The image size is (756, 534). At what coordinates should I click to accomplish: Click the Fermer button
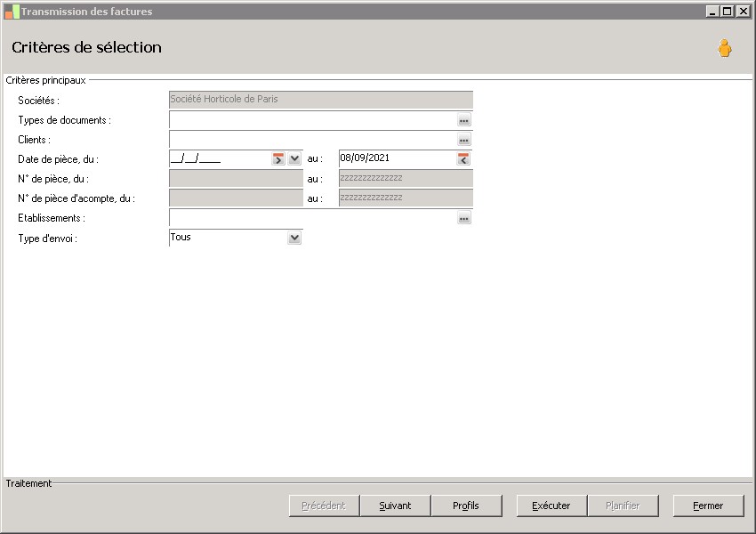coord(708,506)
